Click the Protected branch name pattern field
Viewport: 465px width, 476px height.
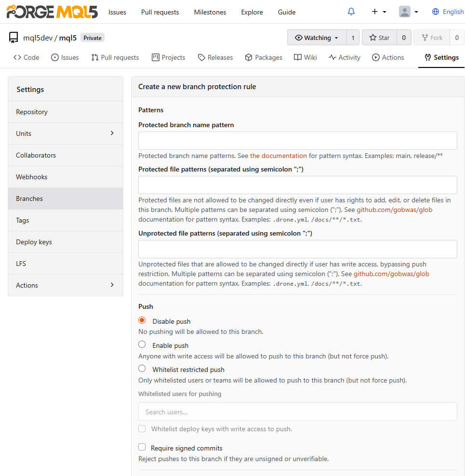tap(298, 141)
